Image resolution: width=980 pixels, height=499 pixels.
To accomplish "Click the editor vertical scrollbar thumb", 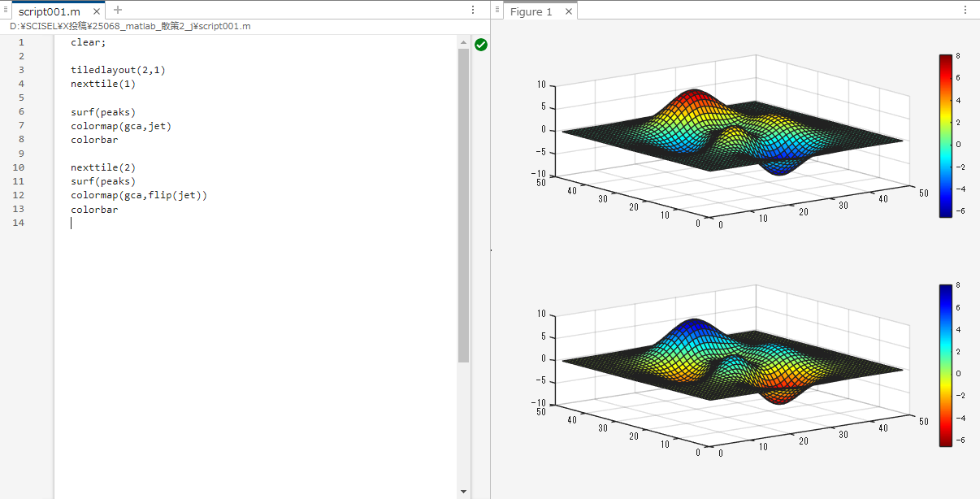I will 463,203.
